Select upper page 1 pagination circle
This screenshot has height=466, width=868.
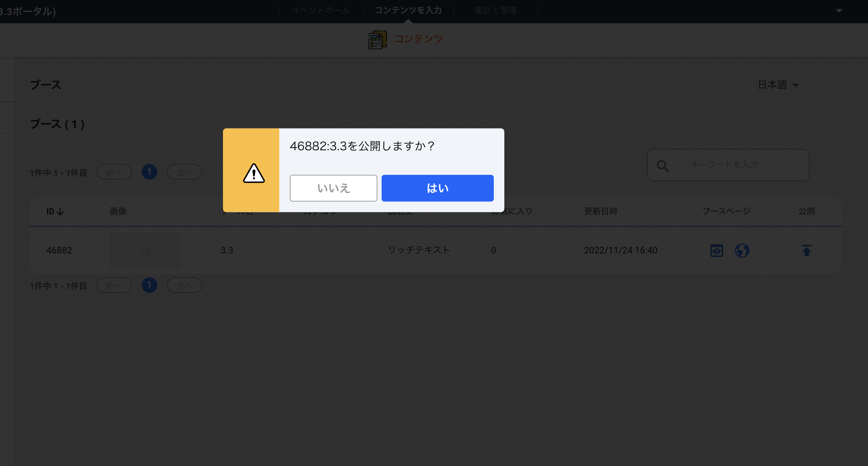point(149,172)
